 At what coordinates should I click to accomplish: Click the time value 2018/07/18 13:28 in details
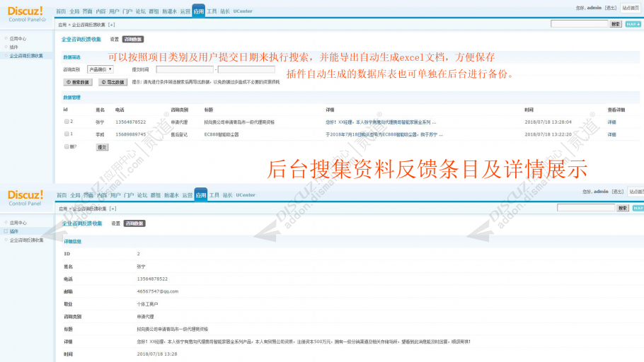[157, 354]
